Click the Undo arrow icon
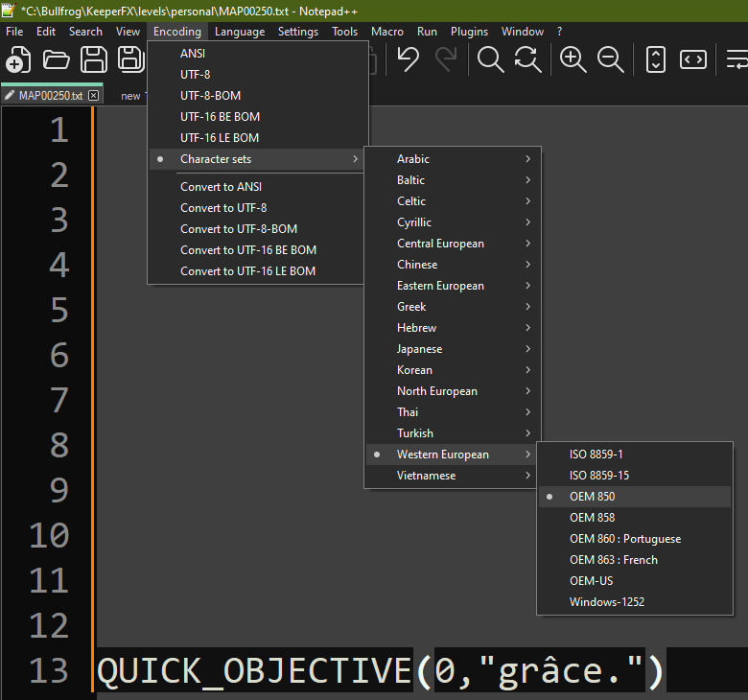The width and height of the screenshot is (748, 700). 409,60
